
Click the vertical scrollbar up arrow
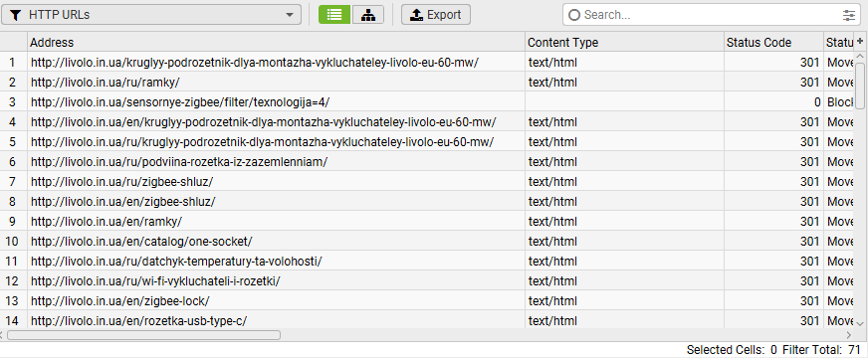click(x=860, y=57)
